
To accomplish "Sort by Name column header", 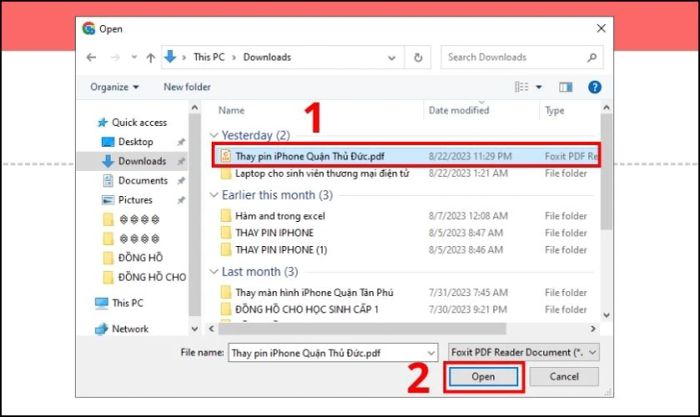I will [231, 110].
